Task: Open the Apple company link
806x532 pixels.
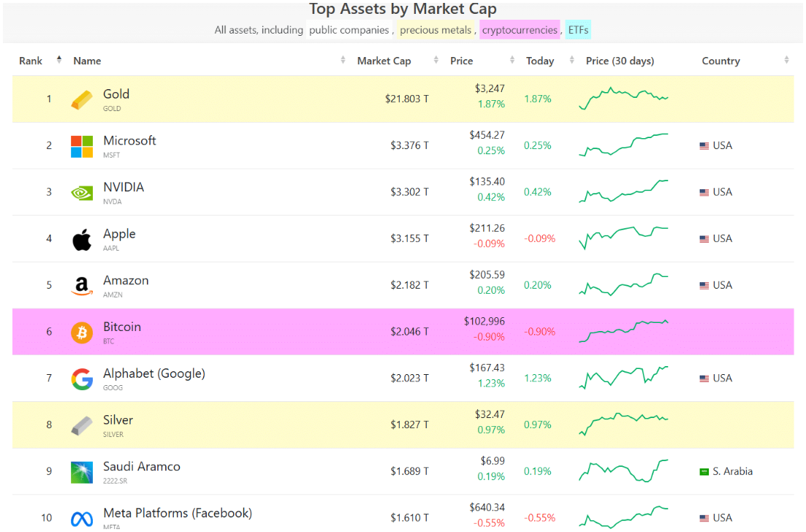Action: pyautogui.click(x=119, y=234)
